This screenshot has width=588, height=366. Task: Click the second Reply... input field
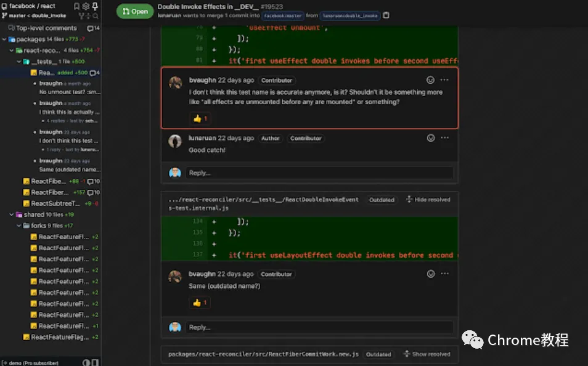(x=319, y=327)
